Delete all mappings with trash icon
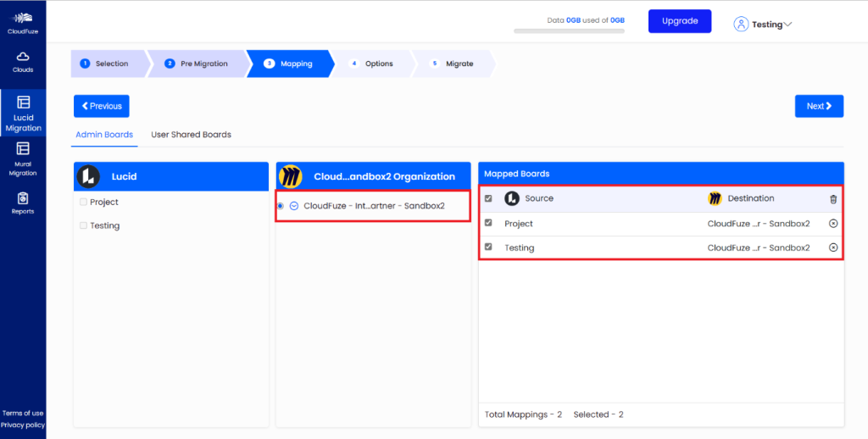The width and height of the screenshot is (868, 439). 832,199
